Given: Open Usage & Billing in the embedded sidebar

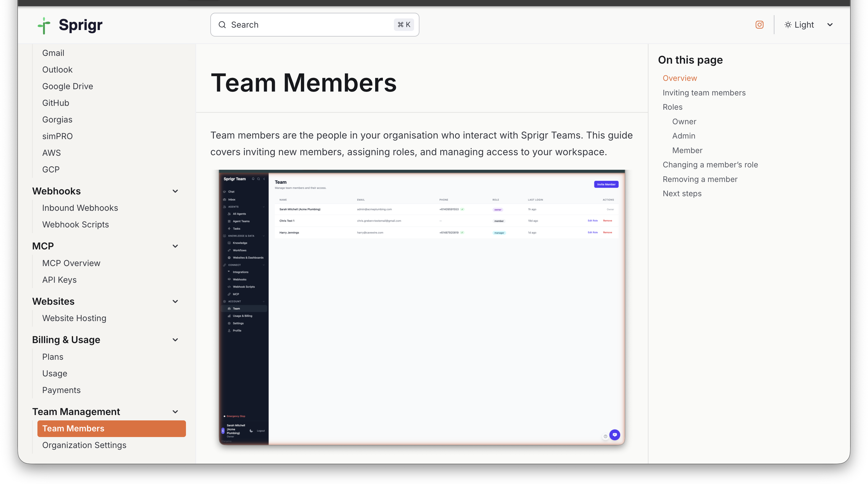Looking at the screenshot, I should (242, 316).
